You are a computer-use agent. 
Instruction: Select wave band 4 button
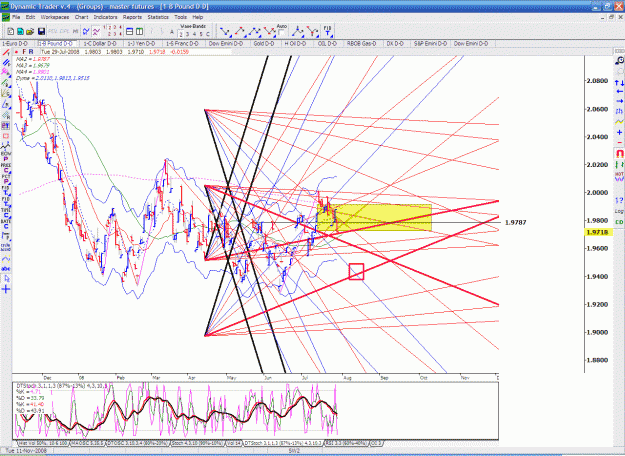(195, 34)
